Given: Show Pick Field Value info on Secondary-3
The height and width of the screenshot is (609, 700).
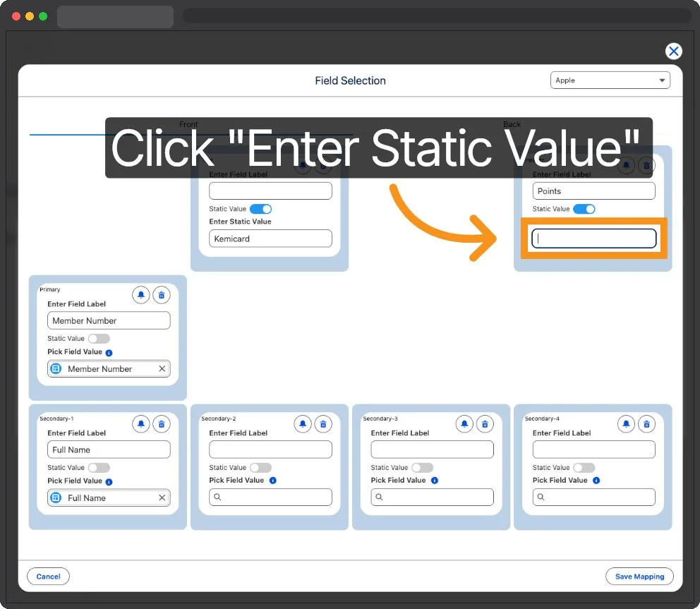Looking at the screenshot, I should [435, 481].
